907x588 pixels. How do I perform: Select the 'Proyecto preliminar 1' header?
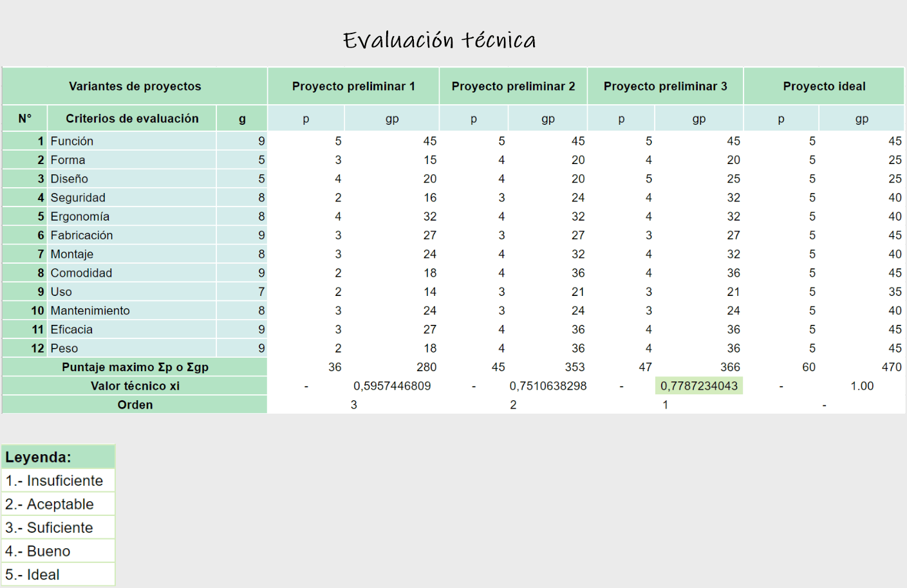tap(353, 86)
